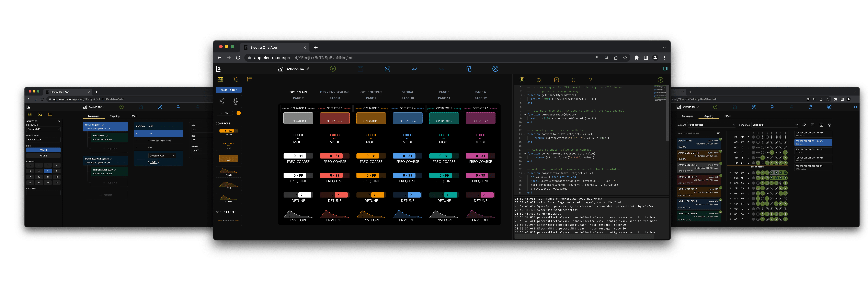This screenshot has width=868, height=289.
Task: Open the JSON tab in right window
Action: click(727, 116)
